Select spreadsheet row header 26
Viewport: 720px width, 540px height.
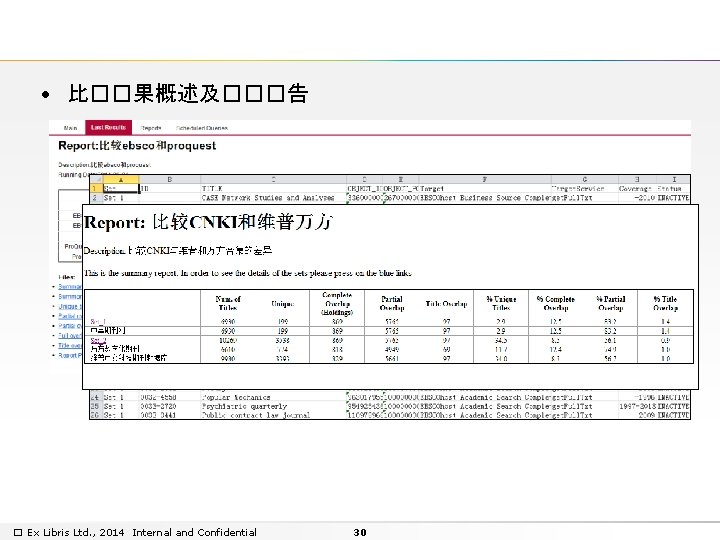coord(95,415)
